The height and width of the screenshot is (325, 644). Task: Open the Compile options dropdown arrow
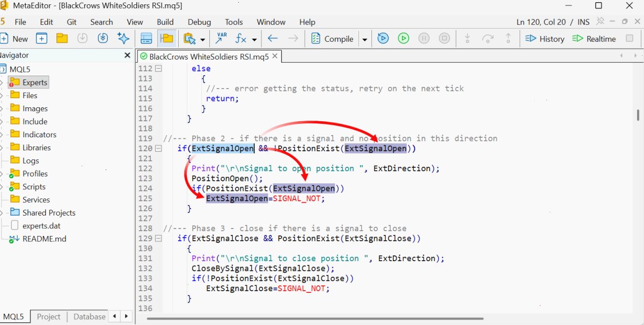tap(364, 39)
